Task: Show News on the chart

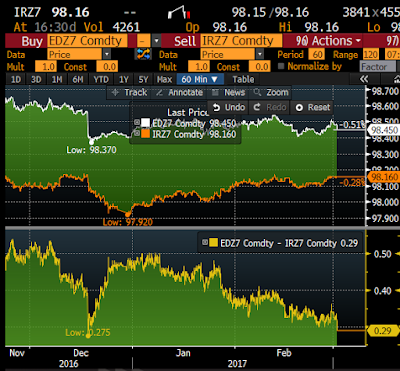Action: coord(229,92)
